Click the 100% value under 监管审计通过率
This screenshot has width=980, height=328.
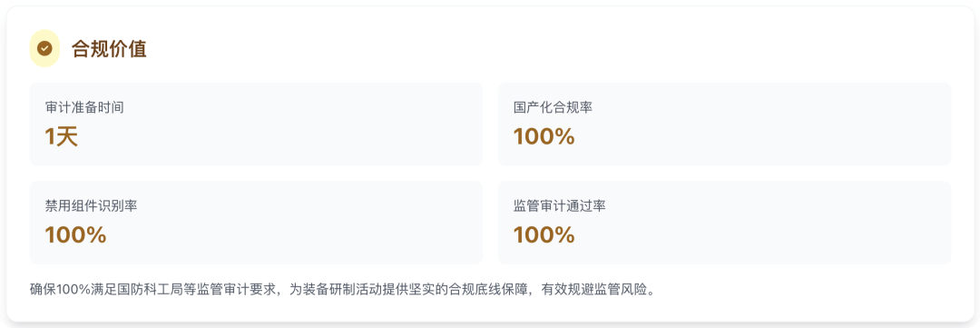[544, 234]
